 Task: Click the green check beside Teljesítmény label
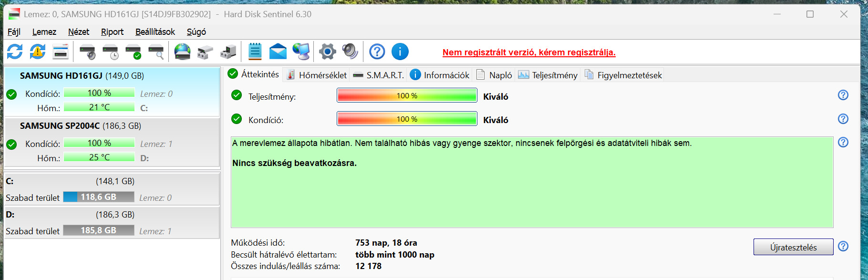237,95
